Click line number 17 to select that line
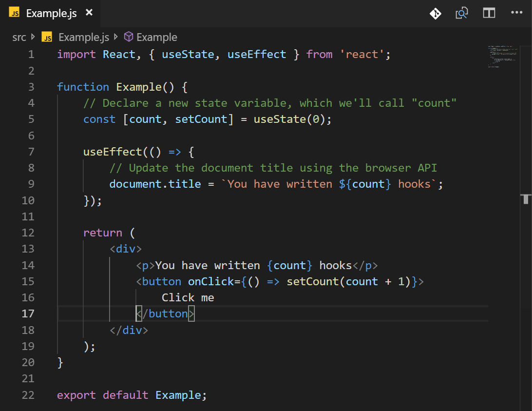The width and height of the screenshot is (532, 411). point(28,313)
